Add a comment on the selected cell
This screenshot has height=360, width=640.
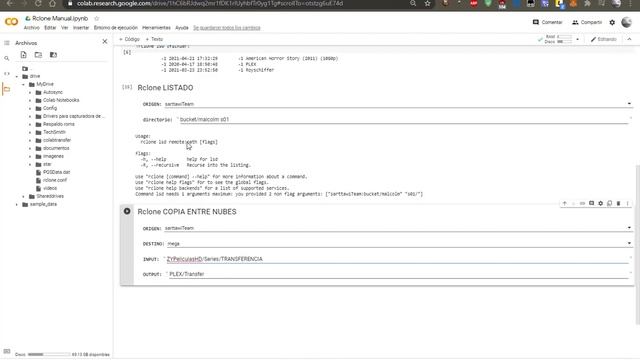coord(591,203)
